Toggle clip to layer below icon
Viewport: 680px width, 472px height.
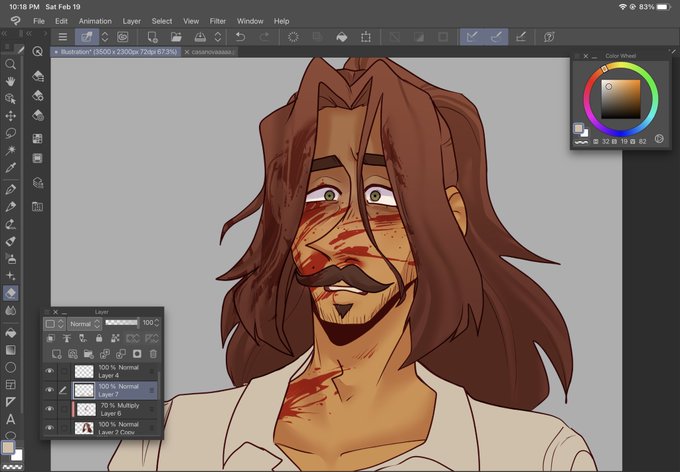click(x=51, y=338)
